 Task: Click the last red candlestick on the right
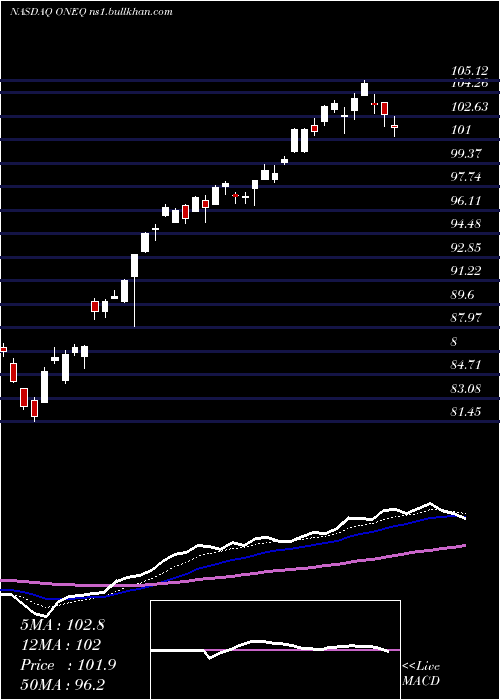(x=394, y=126)
